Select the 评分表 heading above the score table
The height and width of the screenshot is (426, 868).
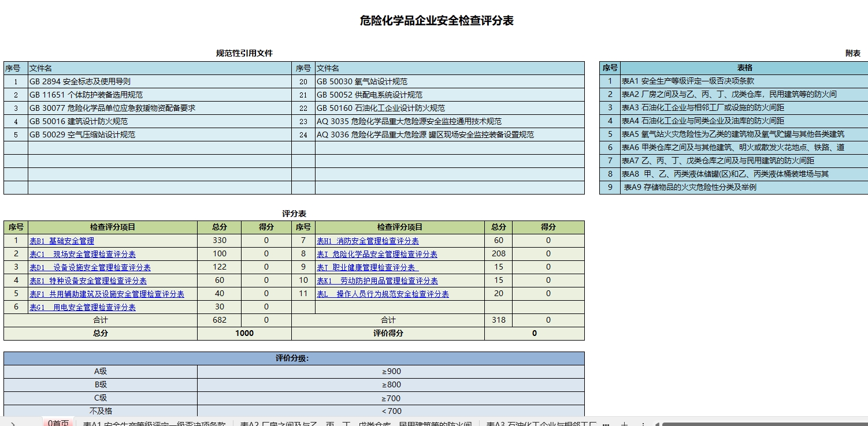point(294,214)
